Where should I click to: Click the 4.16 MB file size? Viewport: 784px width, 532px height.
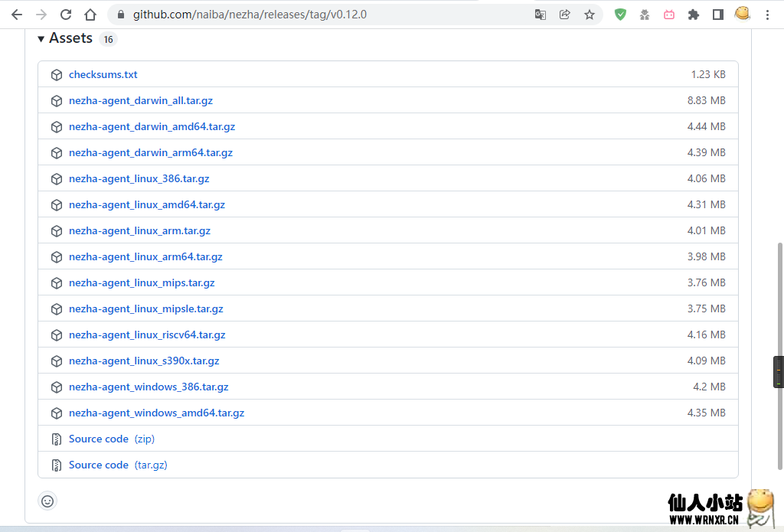(706, 335)
